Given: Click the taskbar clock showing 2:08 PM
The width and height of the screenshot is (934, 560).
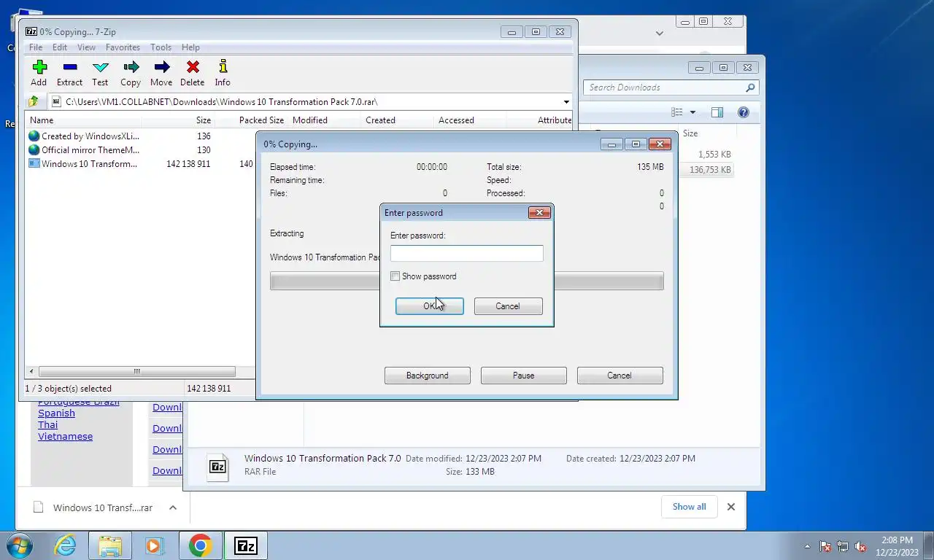Looking at the screenshot, I should (x=896, y=546).
